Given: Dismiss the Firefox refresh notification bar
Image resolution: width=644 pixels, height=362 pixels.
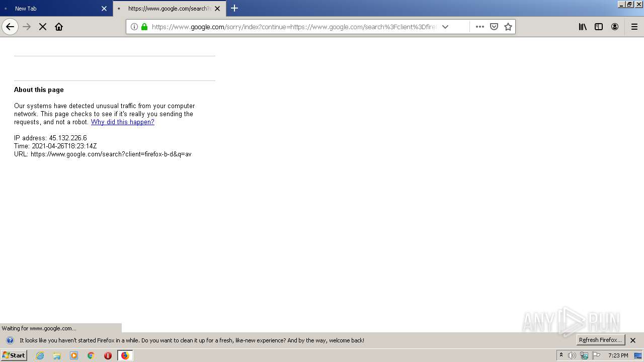Looking at the screenshot, I should coord(633,340).
